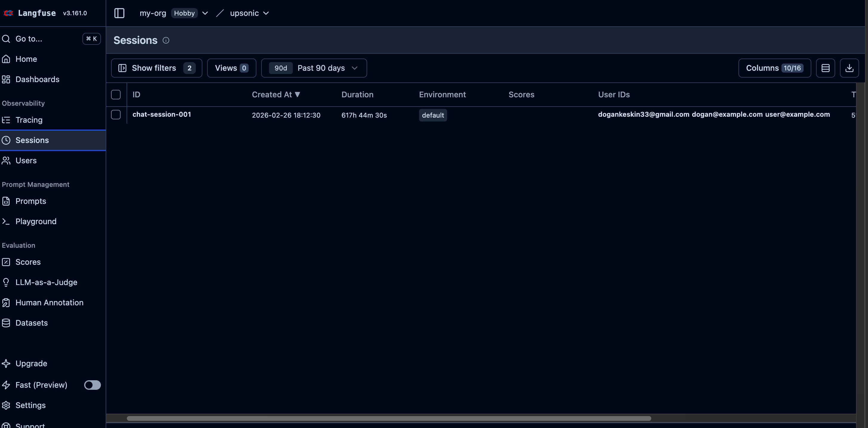Image resolution: width=868 pixels, height=428 pixels.
Task: Click the Users people icon
Action: click(x=6, y=160)
